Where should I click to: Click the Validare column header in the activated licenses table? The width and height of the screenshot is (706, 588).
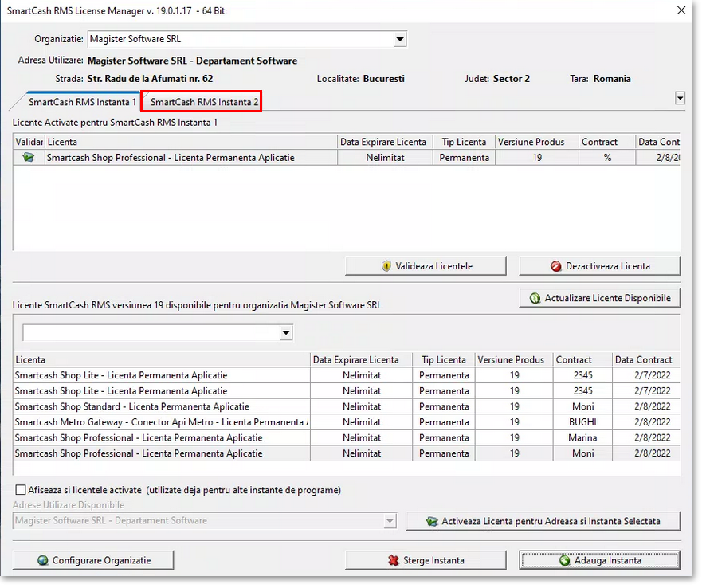(x=29, y=142)
